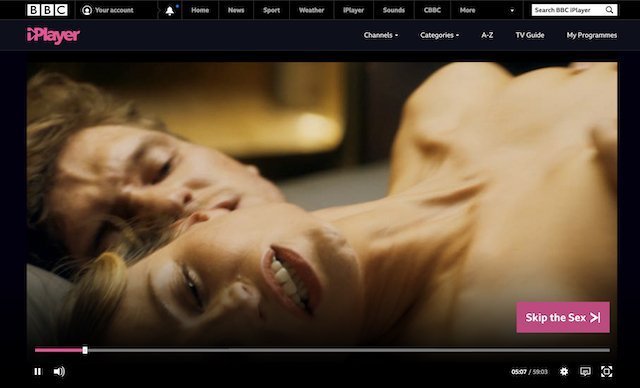The image size is (640, 388).
Task: Click the iPlayer pink logo
Action: [x=53, y=35]
